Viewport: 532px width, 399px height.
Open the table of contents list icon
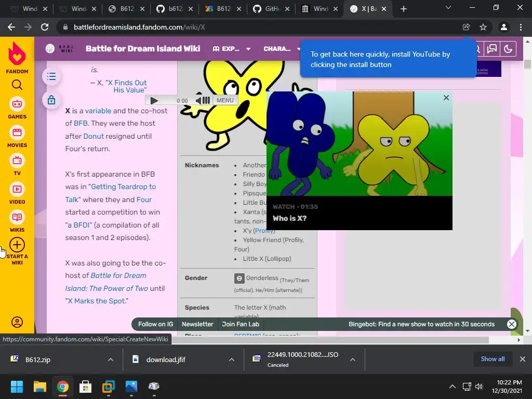point(51,77)
